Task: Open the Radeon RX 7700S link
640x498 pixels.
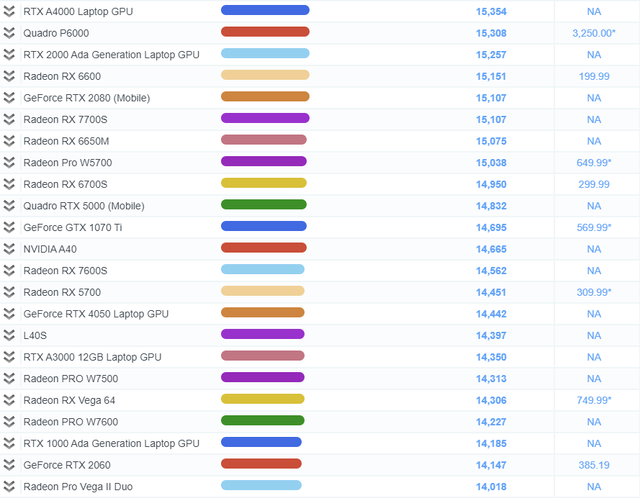Action: tap(62, 119)
